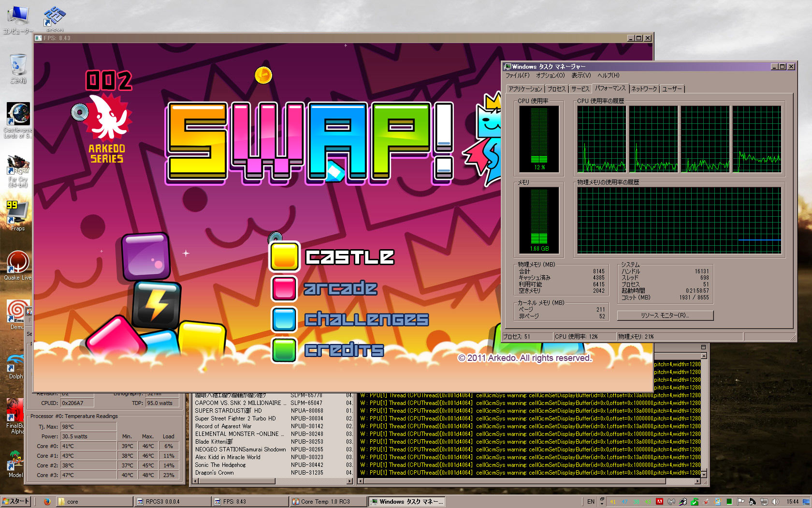Select the NEOGEO STATION Samurai Shodown row
Image resolution: width=812 pixels, height=508 pixels.
point(273,449)
